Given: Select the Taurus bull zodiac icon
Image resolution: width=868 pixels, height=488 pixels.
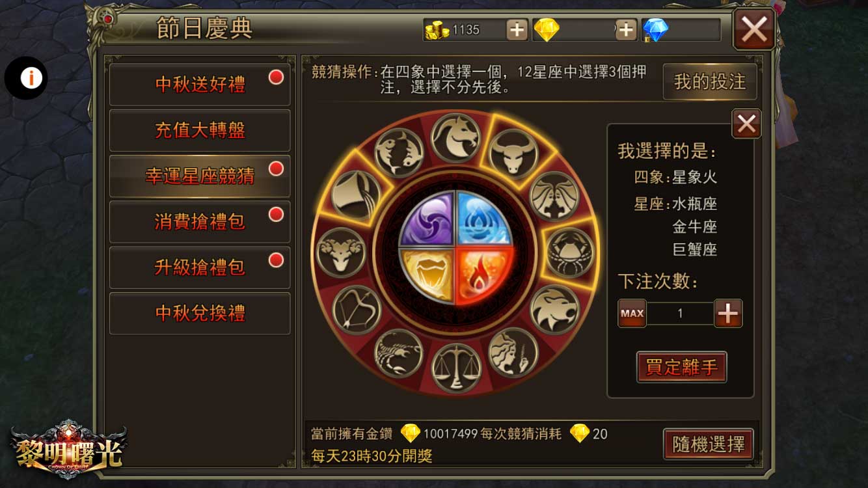Looking at the screenshot, I should click(x=513, y=154).
